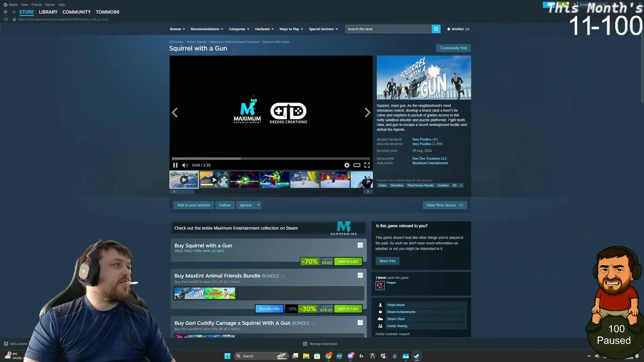
Task: Open the TOMMO86 profile tab
Action: coord(108,12)
